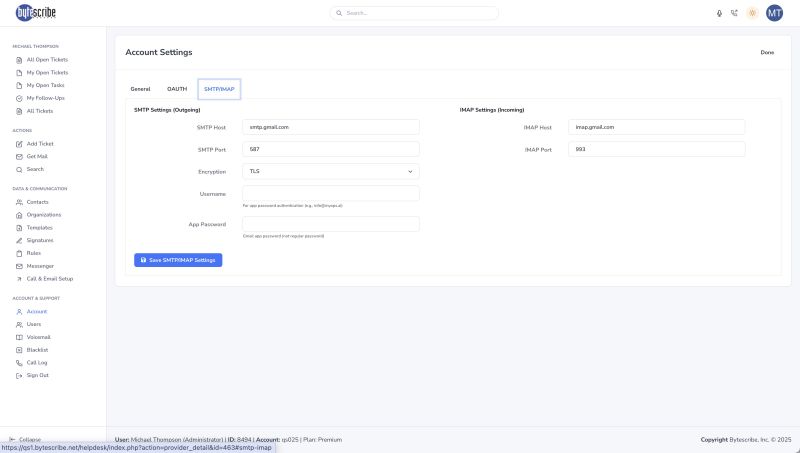Click the microphone icon in the header
800x453 pixels.
pyautogui.click(x=719, y=13)
